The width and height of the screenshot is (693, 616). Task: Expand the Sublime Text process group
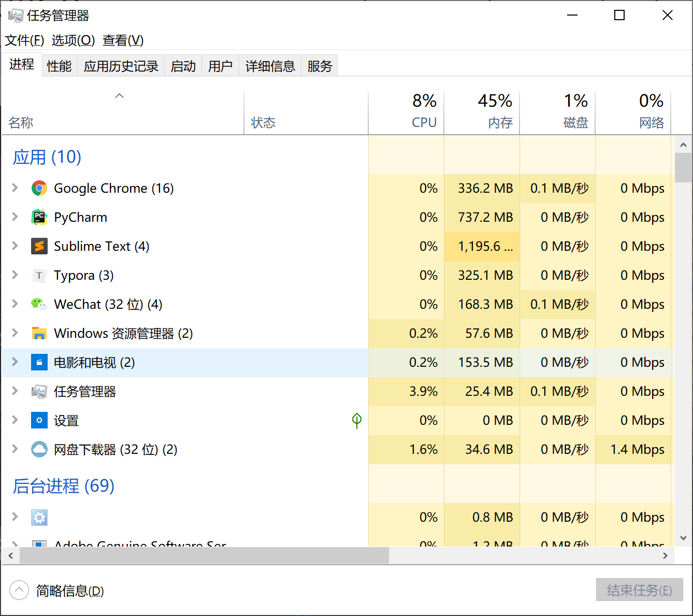click(15, 246)
